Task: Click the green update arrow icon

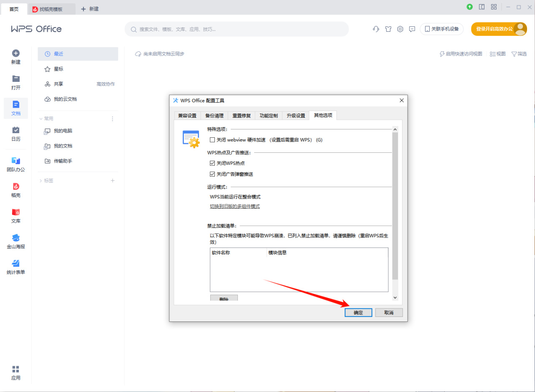Action: (x=470, y=7)
